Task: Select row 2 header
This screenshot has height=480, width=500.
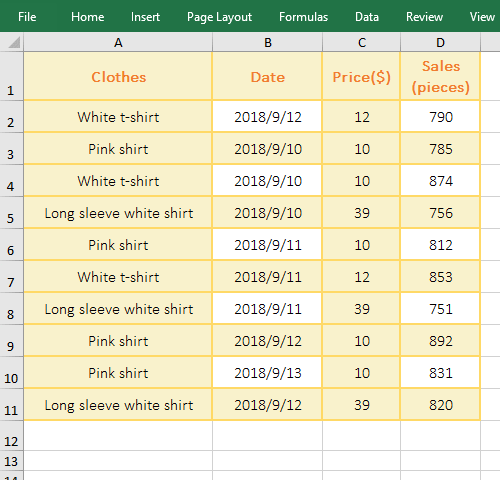Action: pos(12,117)
